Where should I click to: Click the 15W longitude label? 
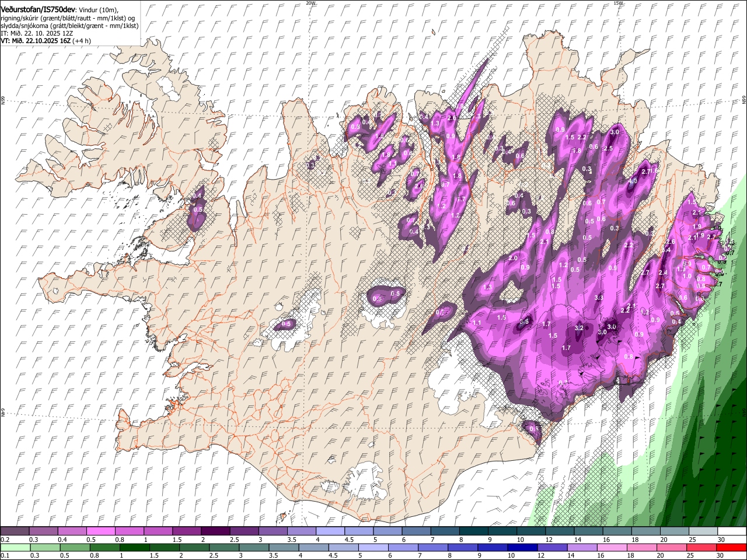[618, 3]
